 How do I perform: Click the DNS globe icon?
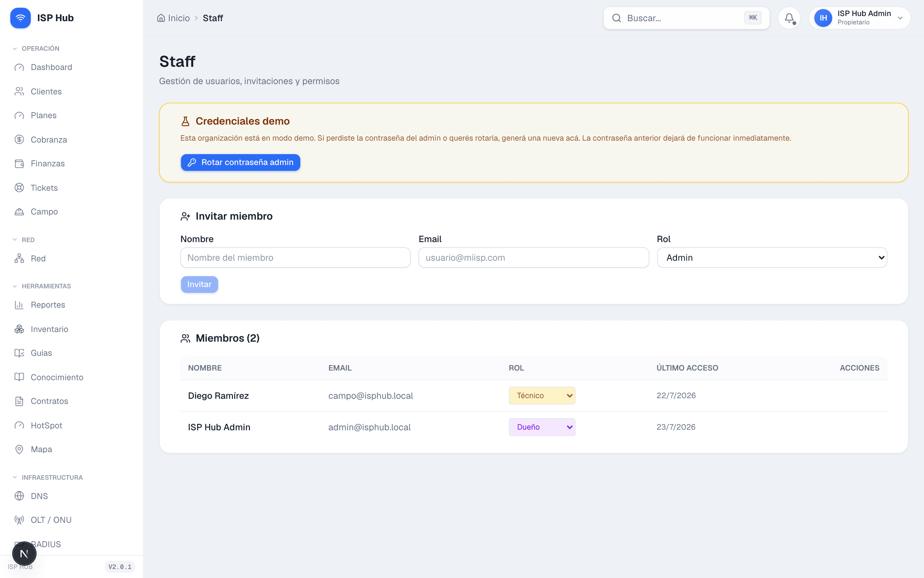coord(19,496)
